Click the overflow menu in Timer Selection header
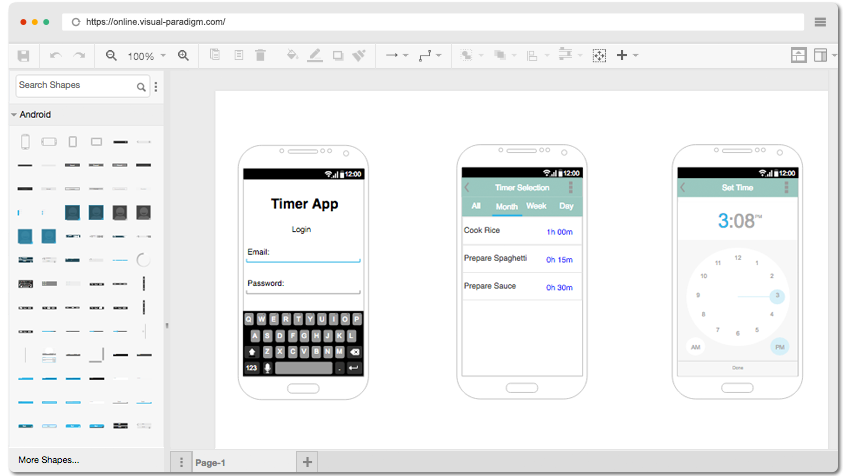Image resolution: width=848 pixels, height=476 pixels. click(x=571, y=187)
